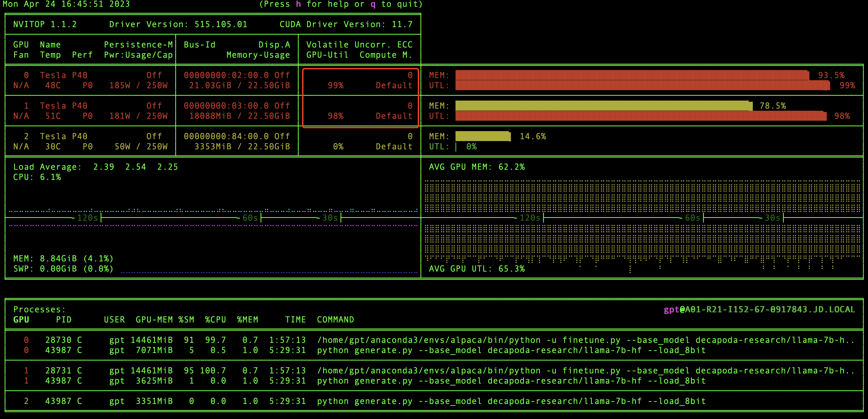
Task: Click GPU 1 utilization bar
Action: point(640,116)
